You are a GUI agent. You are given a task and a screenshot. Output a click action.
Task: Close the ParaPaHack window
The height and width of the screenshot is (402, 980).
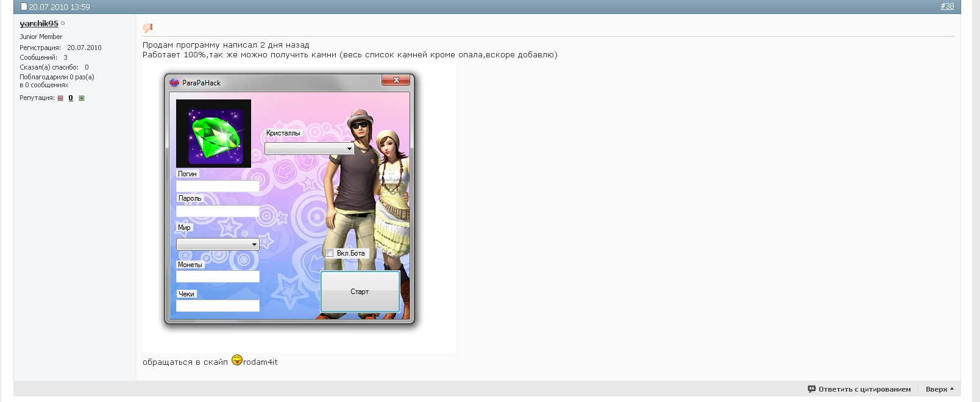point(396,81)
